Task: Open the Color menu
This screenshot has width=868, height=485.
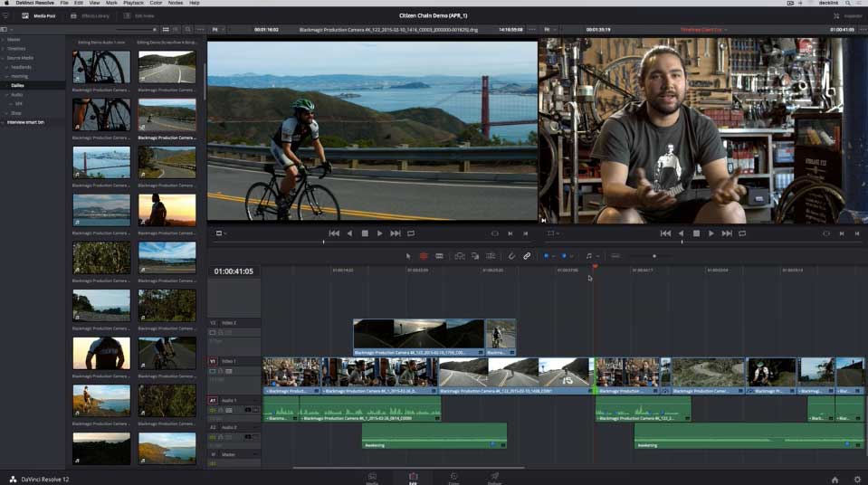Action: [x=156, y=3]
